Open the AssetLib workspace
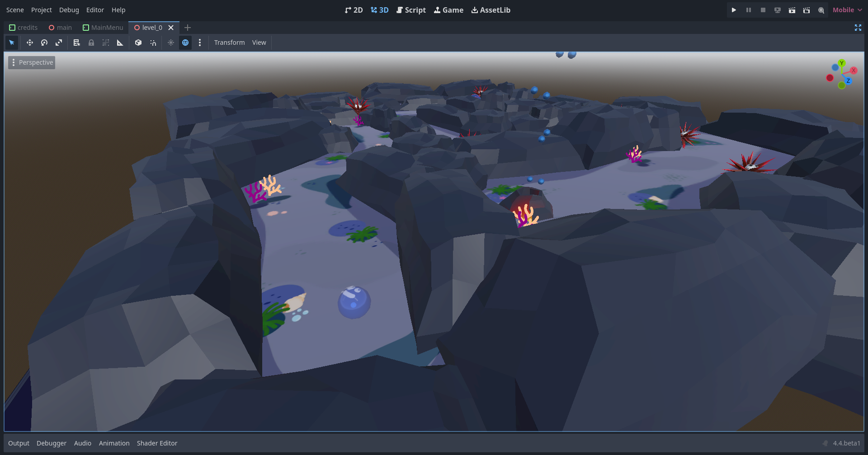Viewport: 868px width, 455px height. [x=491, y=10]
